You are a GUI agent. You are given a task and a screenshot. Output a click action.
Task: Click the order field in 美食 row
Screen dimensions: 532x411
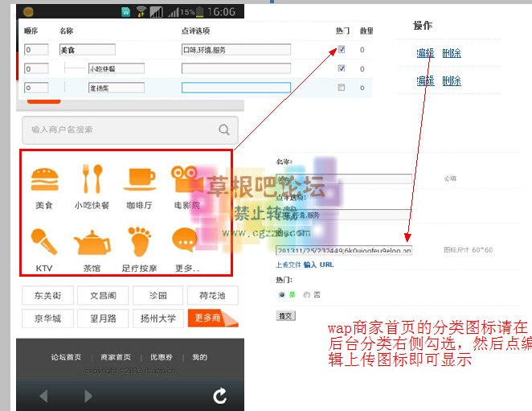(x=36, y=50)
